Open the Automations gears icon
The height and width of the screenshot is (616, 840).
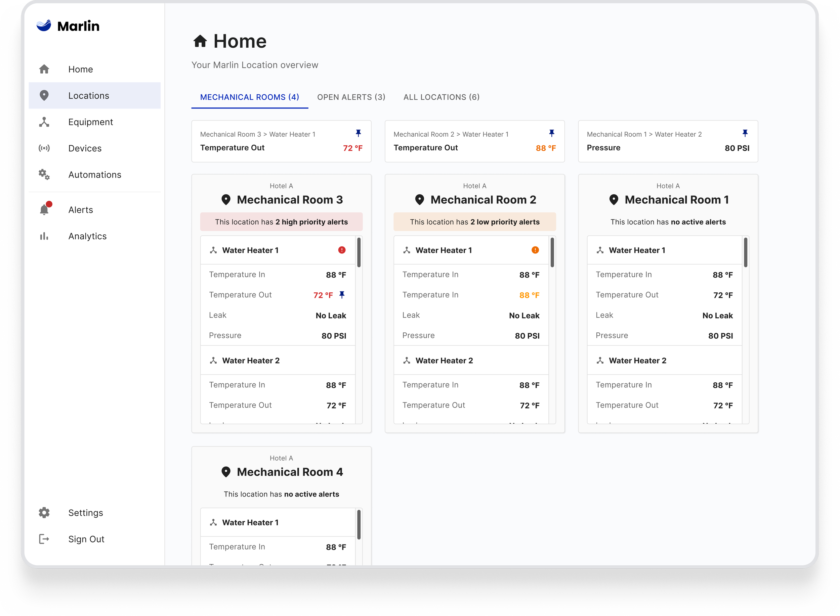pyautogui.click(x=44, y=175)
